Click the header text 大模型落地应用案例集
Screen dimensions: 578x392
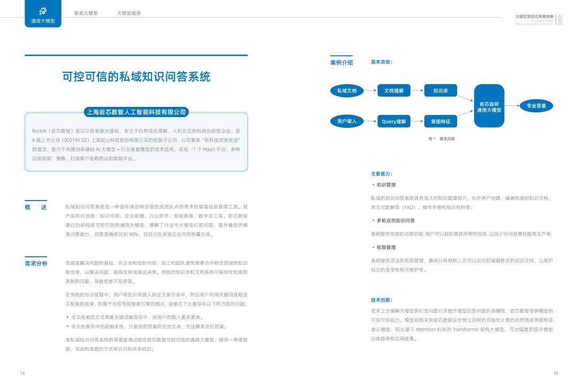point(534,17)
